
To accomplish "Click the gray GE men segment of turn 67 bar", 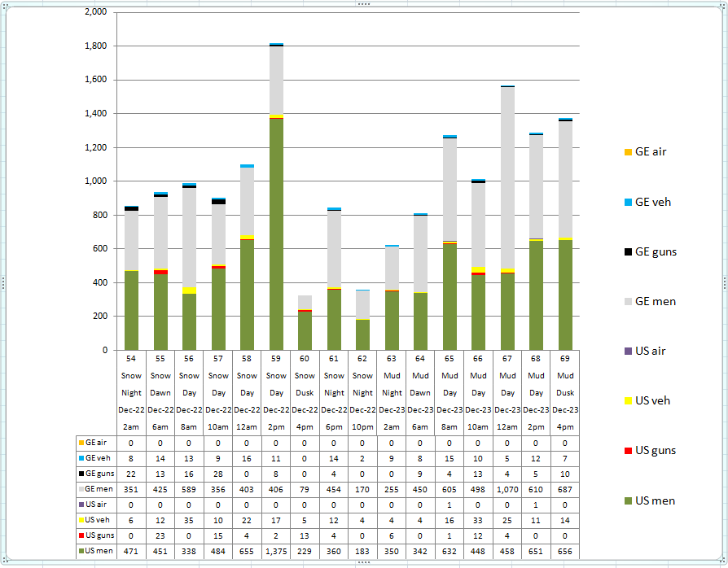I will click(507, 177).
